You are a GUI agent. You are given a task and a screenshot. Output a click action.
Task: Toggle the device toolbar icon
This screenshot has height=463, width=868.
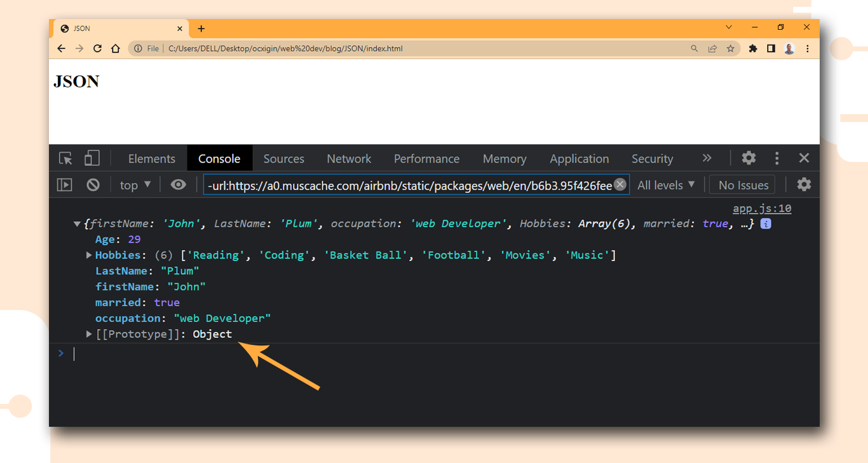[93, 159]
